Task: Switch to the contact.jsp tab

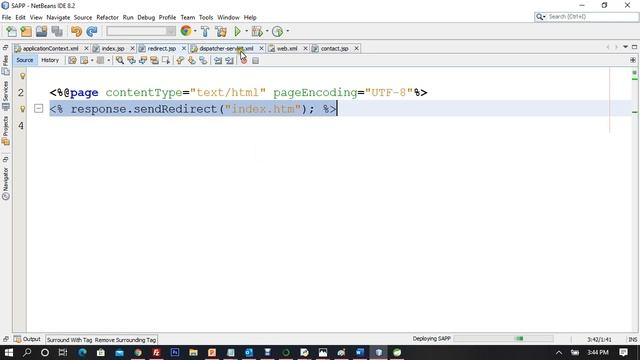Action: click(x=334, y=49)
